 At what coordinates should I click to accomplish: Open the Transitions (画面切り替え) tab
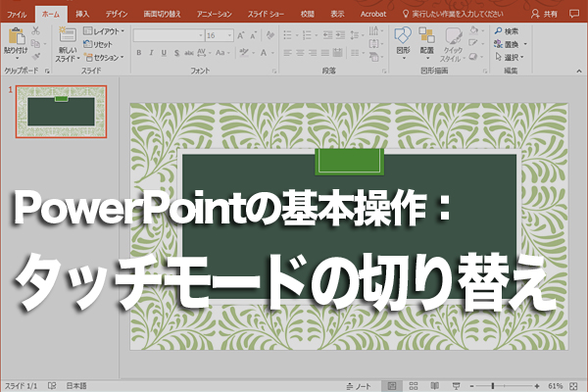(162, 15)
